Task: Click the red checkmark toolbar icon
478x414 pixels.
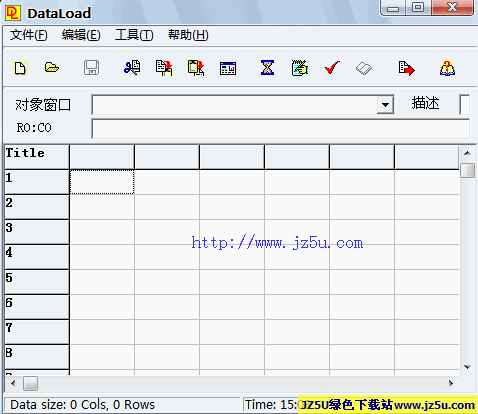Action: point(332,68)
